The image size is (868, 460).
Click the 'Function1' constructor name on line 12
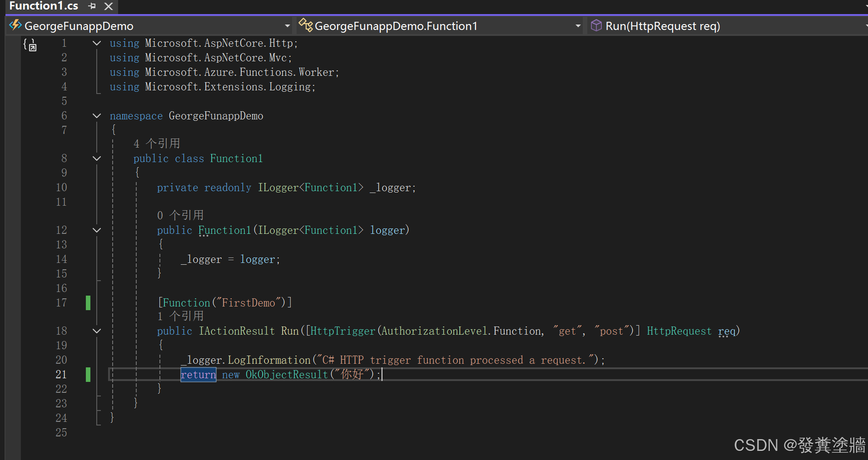coord(225,230)
